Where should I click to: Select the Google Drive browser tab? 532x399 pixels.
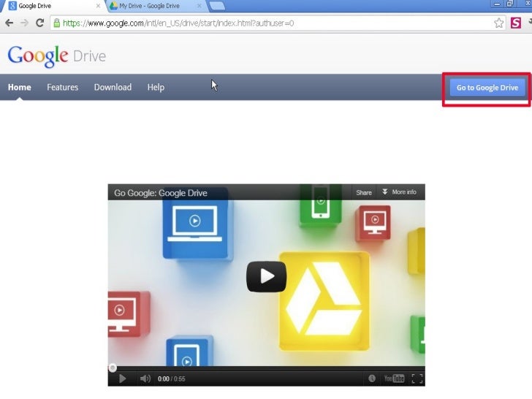tap(53, 6)
